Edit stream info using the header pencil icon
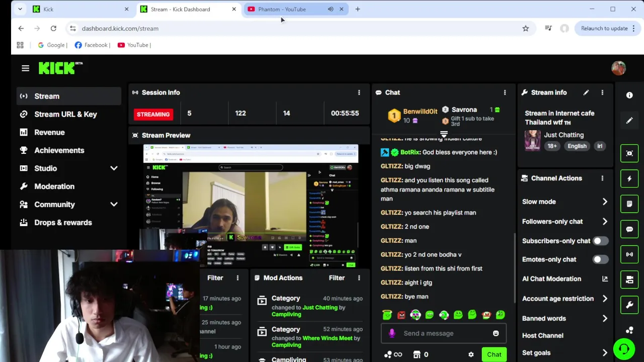This screenshot has width=644, height=362. point(586,93)
